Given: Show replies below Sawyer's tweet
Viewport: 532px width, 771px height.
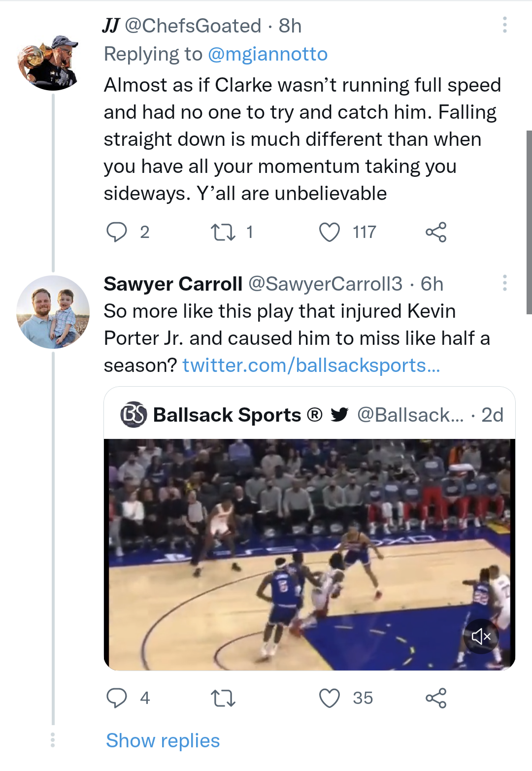Looking at the screenshot, I should coord(163,740).
